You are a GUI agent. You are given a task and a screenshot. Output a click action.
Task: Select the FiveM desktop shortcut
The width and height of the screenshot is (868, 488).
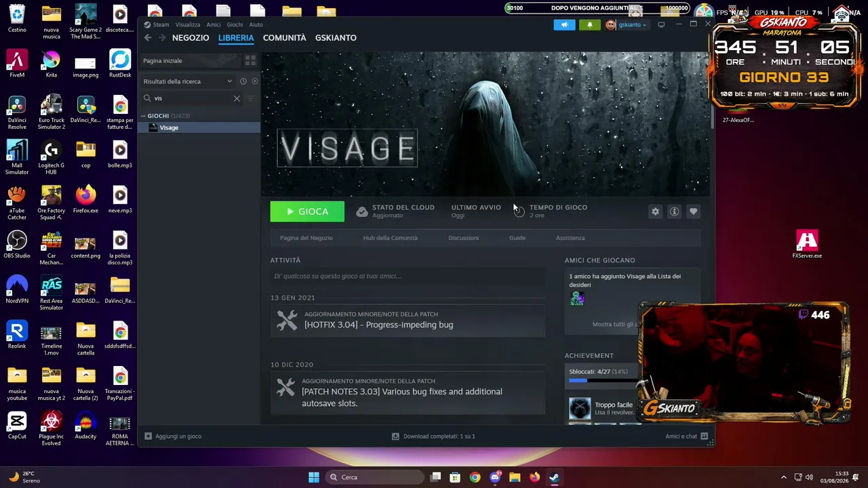click(x=17, y=65)
